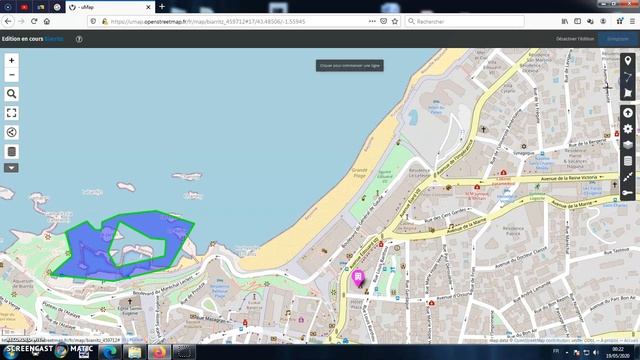Reload the current page
The height and width of the screenshot is (360, 640).
click(x=34, y=21)
